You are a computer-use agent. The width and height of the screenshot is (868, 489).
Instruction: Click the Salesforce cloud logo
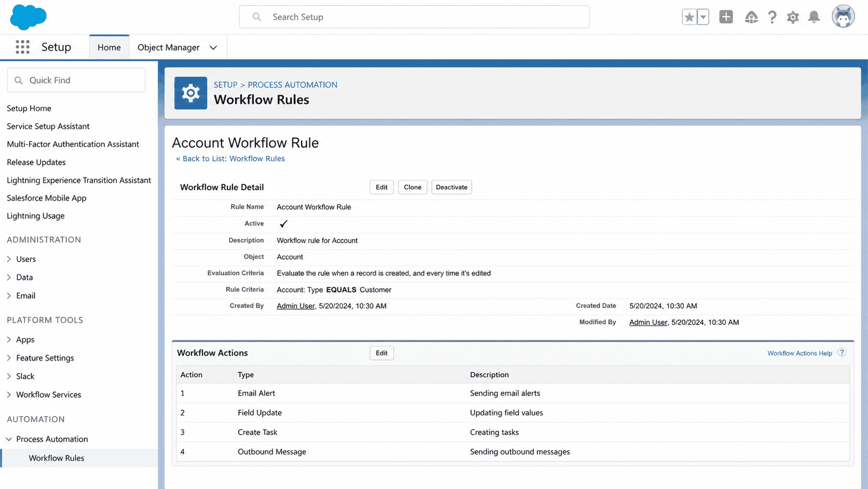(28, 17)
